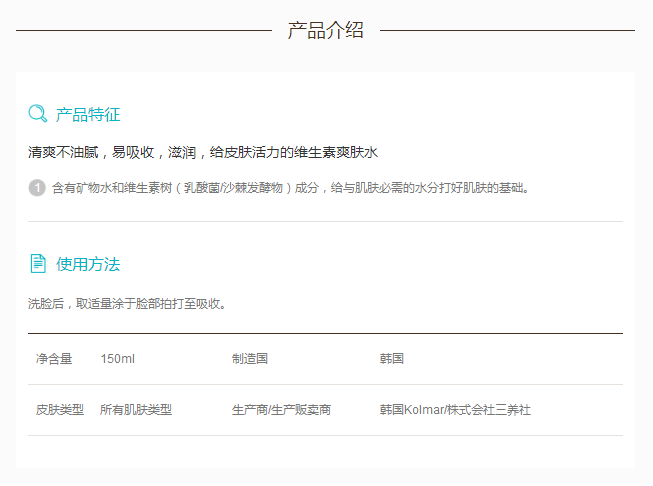Image resolution: width=653 pixels, height=486 pixels.
Task: Click the 产品特征 section heading
Action: click(x=88, y=115)
